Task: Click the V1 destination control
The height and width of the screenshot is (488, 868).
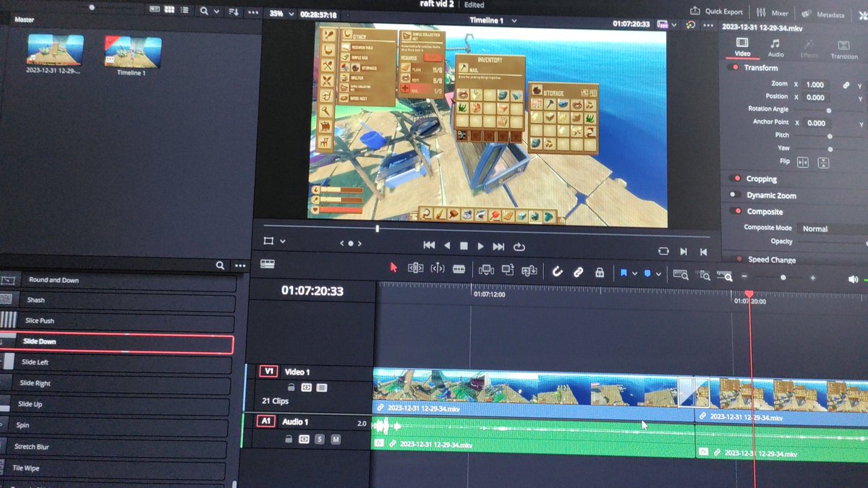Action: pos(269,372)
